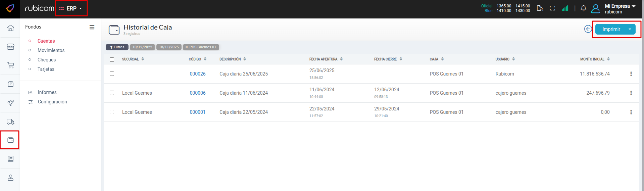
Task: Collapse the Fondos hamburger menu
Action: (92, 27)
